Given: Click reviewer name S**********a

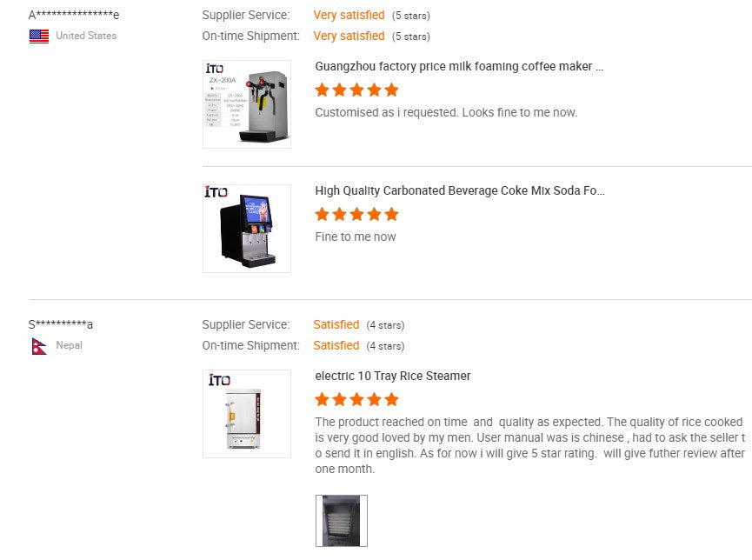Looking at the screenshot, I should point(61,325).
